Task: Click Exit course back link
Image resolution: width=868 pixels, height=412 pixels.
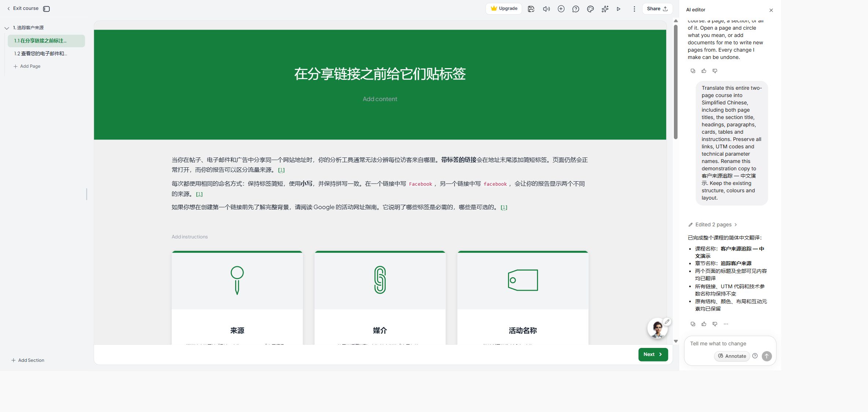Action: (x=23, y=8)
